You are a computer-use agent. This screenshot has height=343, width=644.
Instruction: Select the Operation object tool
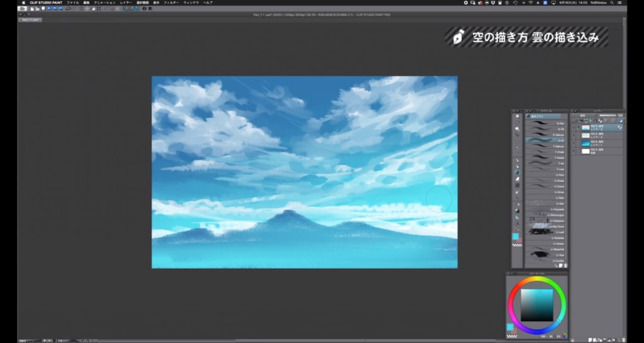pyautogui.click(x=518, y=128)
